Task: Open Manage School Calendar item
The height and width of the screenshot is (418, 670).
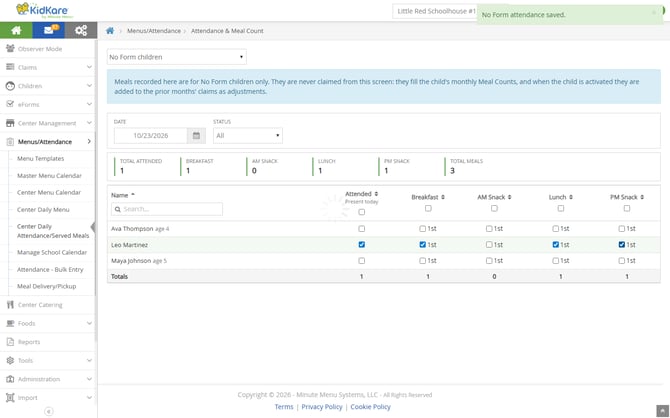Action: [52, 253]
